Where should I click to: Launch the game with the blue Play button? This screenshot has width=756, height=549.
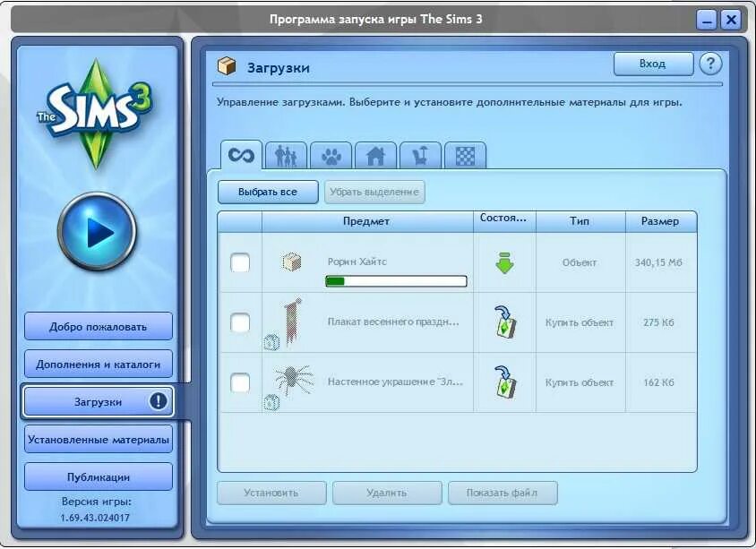point(98,231)
